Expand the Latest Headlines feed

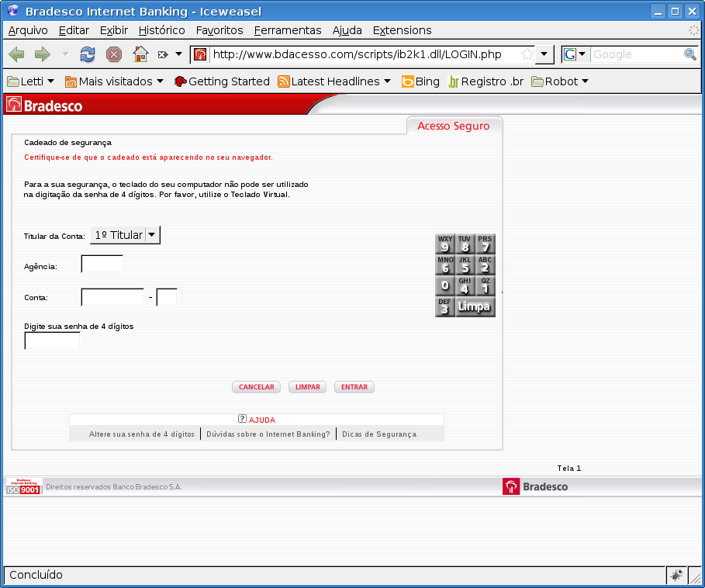click(x=334, y=81)
